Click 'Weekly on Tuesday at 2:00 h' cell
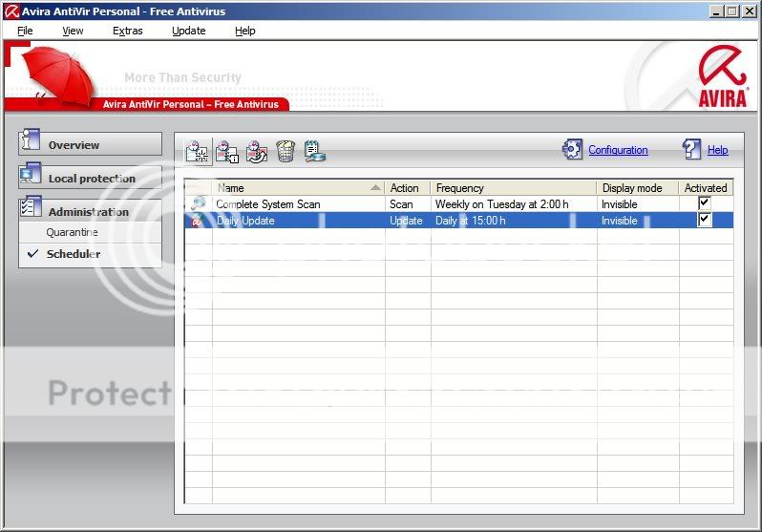The width and height of the screenshot is (762, 532). [502, 204]
